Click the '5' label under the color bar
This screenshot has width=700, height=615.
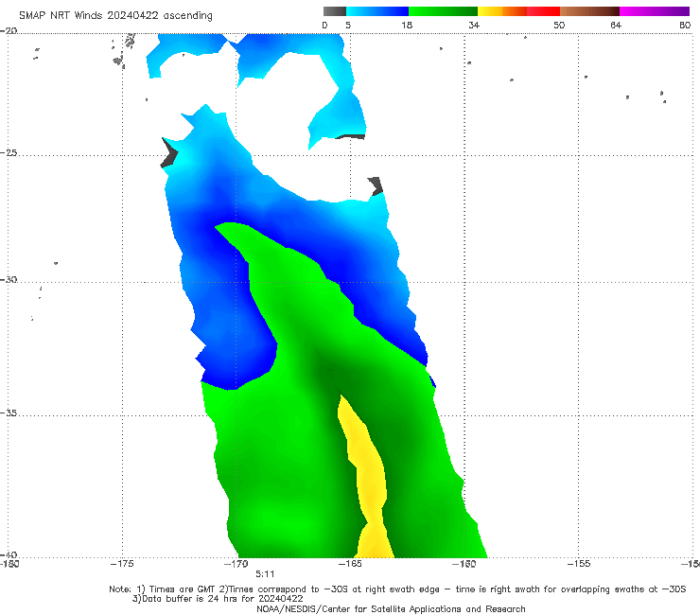[348, 26]
